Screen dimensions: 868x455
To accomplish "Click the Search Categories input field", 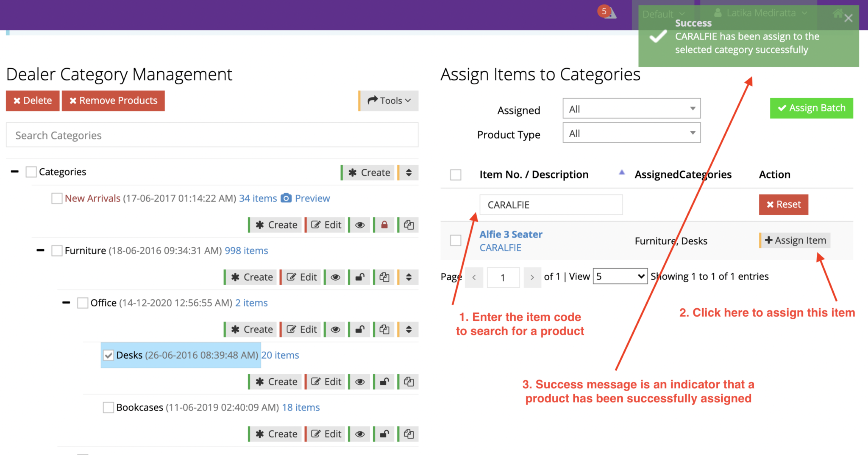I will coord(212,135).
